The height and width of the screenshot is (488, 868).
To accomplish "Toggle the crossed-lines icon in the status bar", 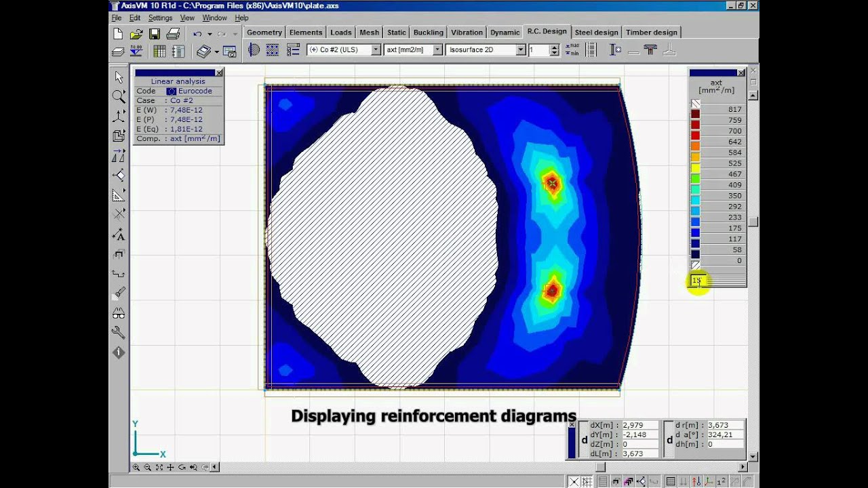I will (574, 482).
